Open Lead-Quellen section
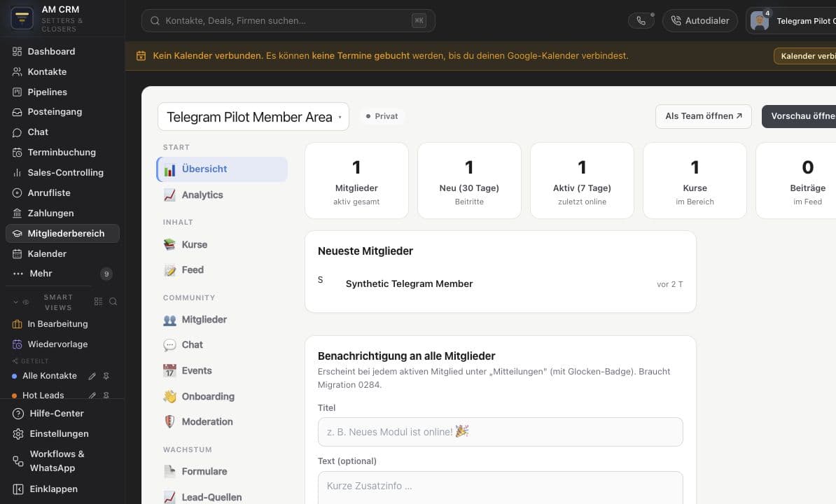Viewport: 836px width, 504px height. coord(223,497)
